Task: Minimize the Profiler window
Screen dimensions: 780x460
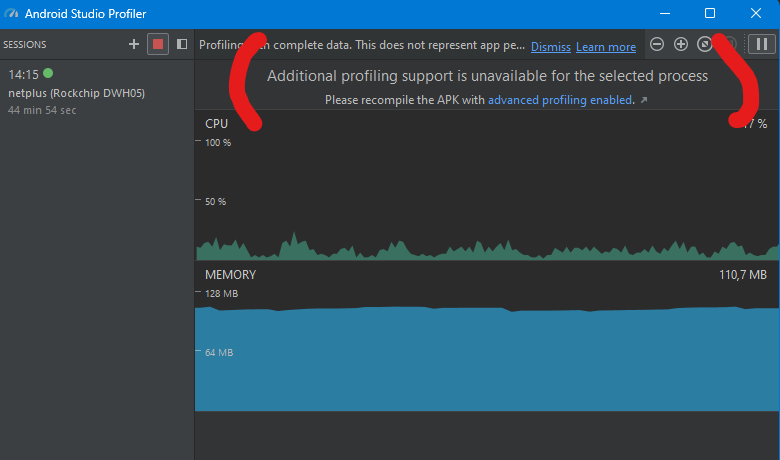Action: pyautogui.click(x=664, y=14)
